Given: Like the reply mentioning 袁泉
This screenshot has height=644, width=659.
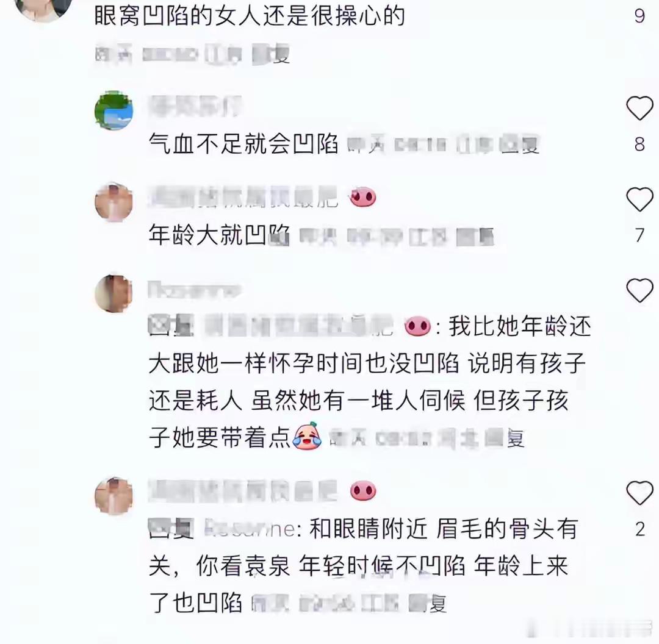Looking at the screenshot, I should pos(639,492).
